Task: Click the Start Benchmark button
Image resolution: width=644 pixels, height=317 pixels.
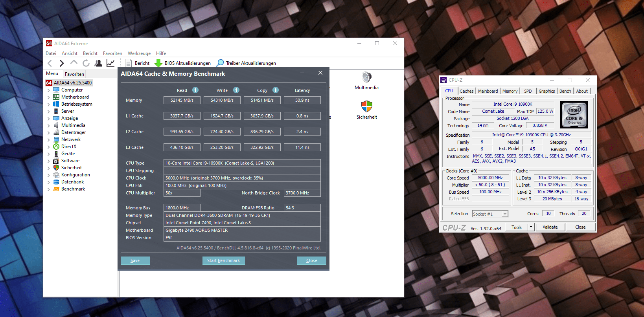Action: (224, 260)
